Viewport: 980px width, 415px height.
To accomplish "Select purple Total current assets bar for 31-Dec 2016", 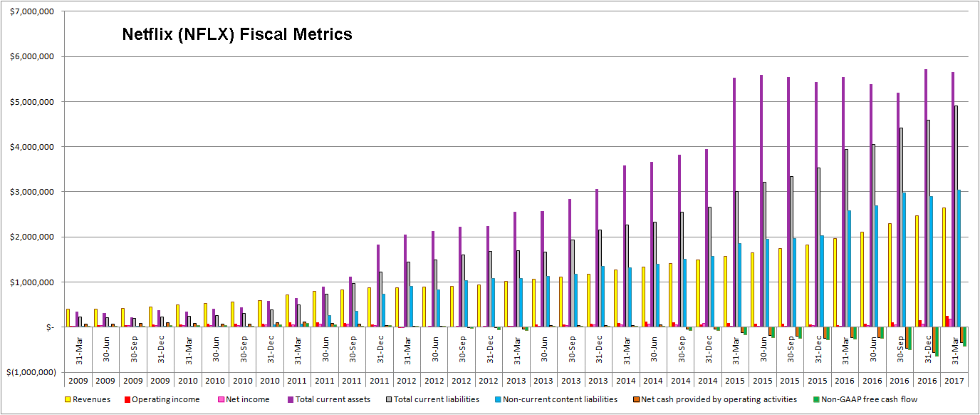I will click(925, 198).
